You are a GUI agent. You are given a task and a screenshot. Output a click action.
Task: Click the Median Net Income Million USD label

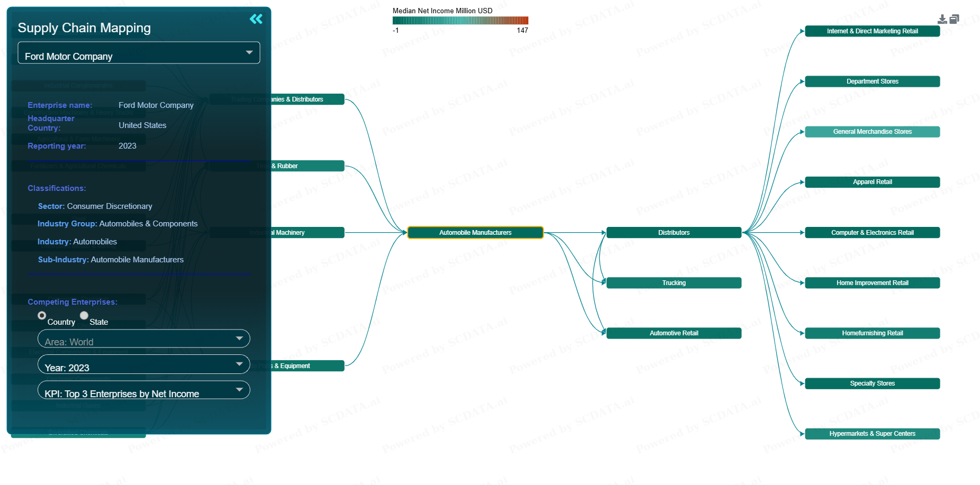(443, 11)
